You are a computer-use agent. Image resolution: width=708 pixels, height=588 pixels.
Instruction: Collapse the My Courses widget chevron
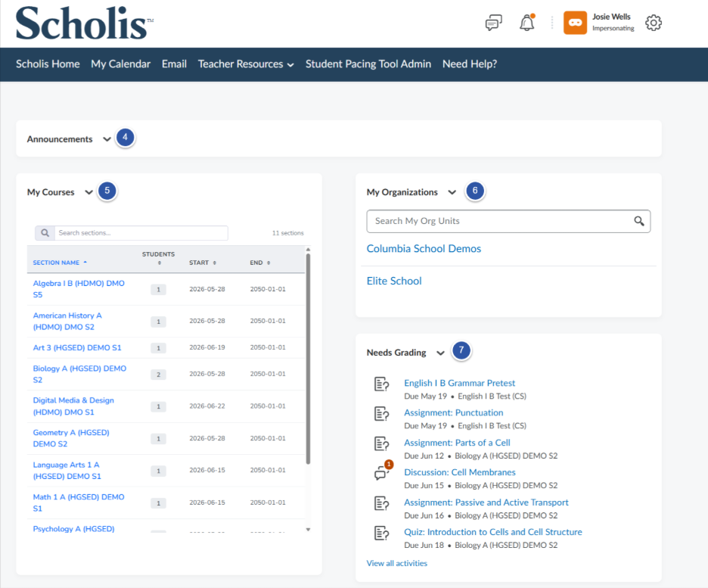(x=89, y=192)
